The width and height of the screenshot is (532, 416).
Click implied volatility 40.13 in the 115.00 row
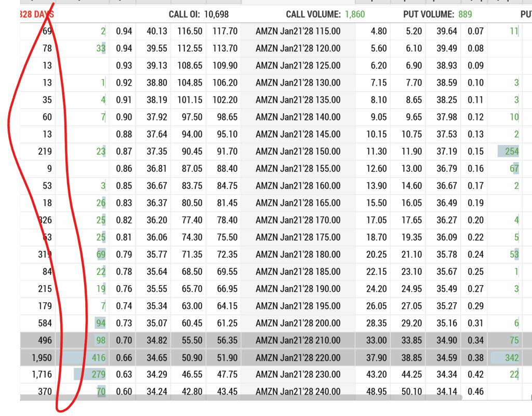(x=157, y=31)
